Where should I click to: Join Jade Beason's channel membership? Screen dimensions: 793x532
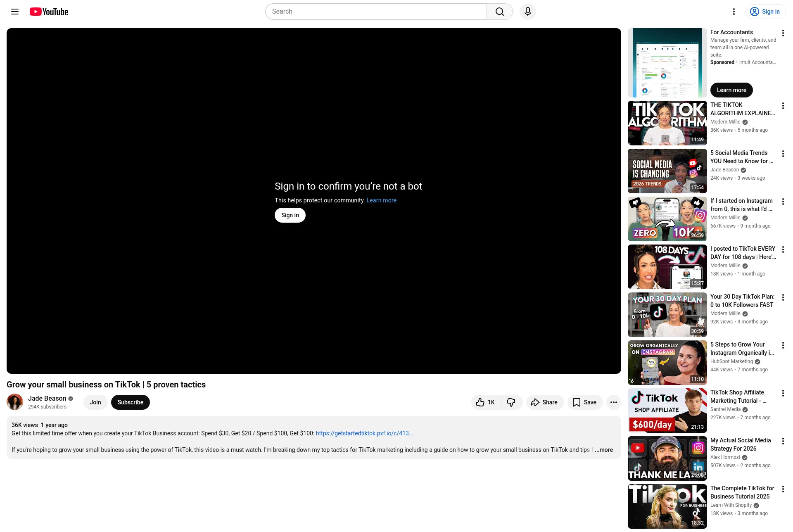coord(95,402)
